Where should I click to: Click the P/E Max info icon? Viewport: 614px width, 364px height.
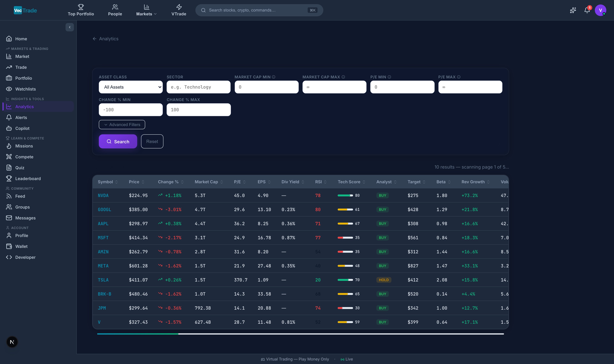pyautogui.click(x=459, y=77)
